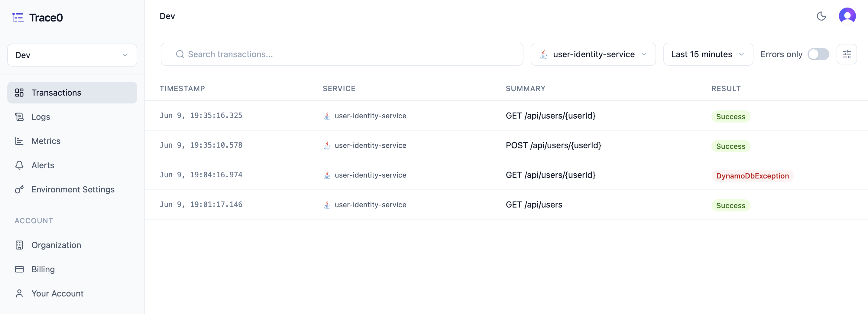
Task: Open transaction at Jun 9, 19:35:16.325
Action: click(x=507, y=116)
